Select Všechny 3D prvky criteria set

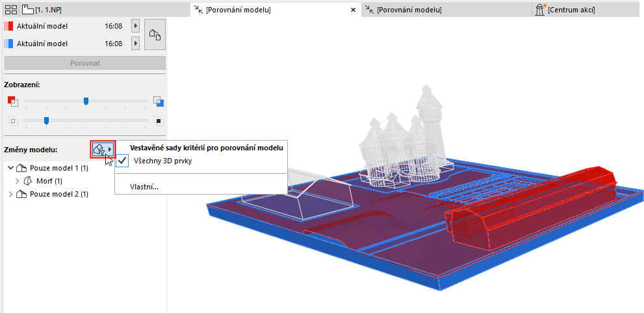(x=201, y=161)
